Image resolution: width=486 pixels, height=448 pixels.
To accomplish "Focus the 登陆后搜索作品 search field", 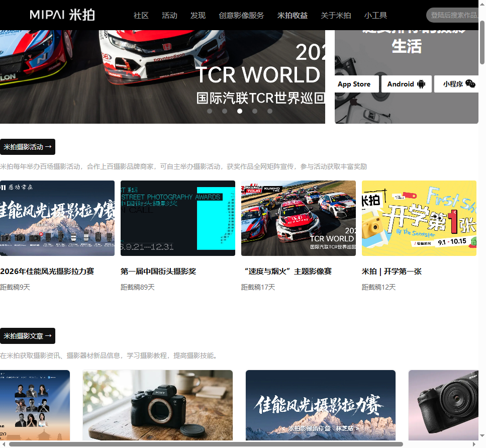I will tap(452, 15).
